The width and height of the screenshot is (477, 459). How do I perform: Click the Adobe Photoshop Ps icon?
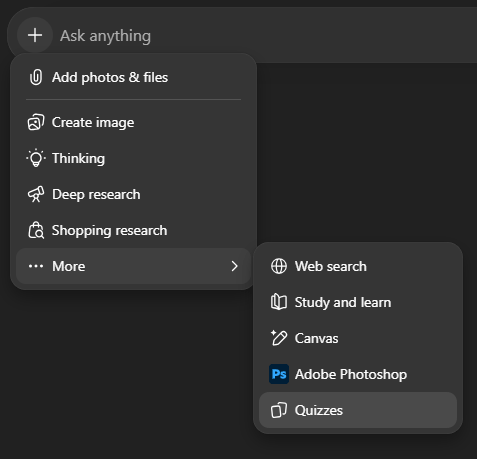[x=279, y=374]
